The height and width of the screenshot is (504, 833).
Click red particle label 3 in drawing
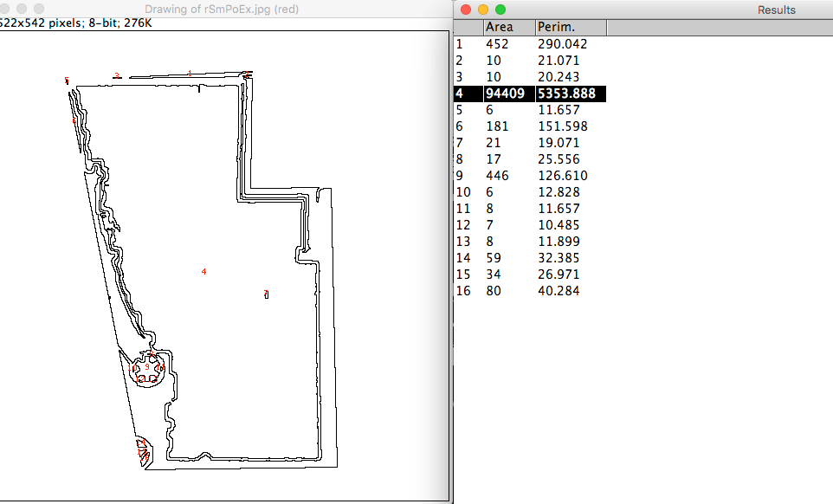point(117,75)
